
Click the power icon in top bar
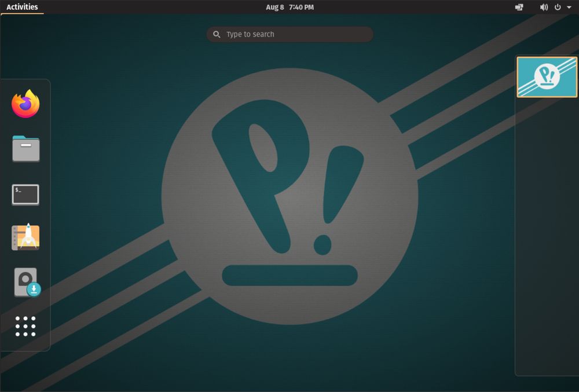click(x=558, y=7)
